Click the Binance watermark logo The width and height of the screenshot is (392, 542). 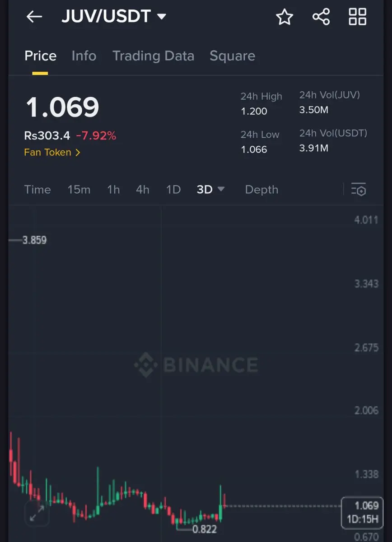pos(196,365)
